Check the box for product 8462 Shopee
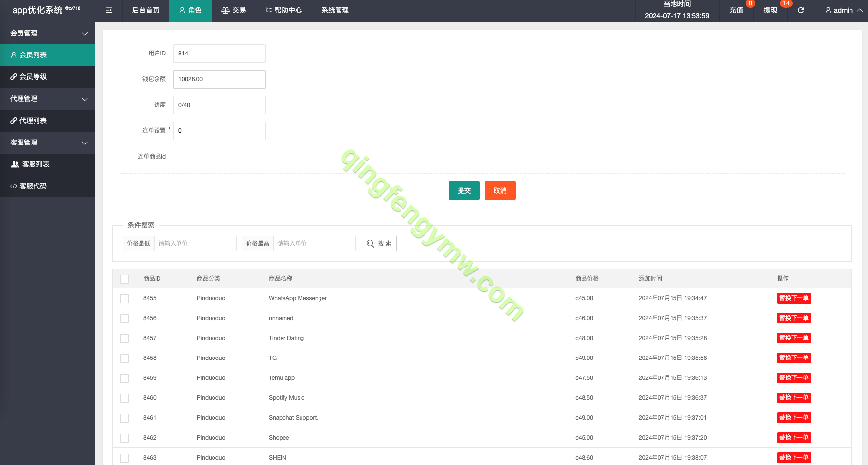Image resolution: width=868 pixels, height=465 pixels. point(124,438)
